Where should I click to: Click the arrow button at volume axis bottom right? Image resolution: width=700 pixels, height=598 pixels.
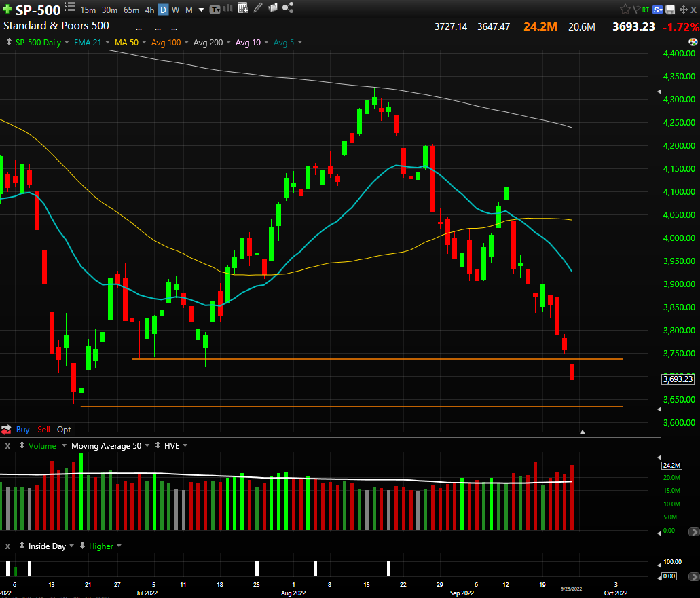[x=694, y=531]
